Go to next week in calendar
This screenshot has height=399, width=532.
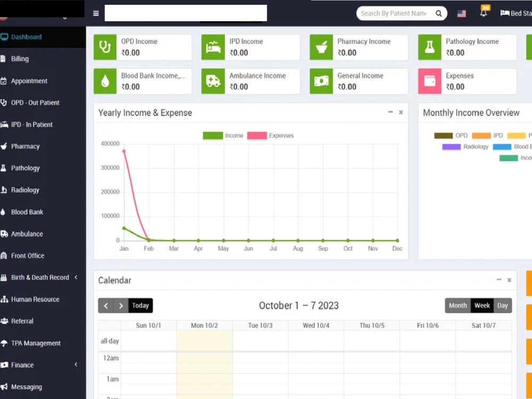121,306
